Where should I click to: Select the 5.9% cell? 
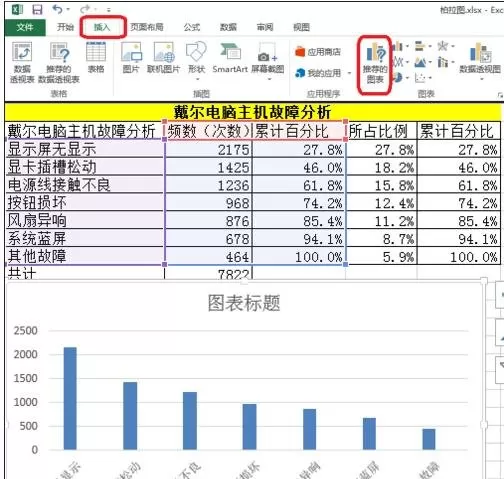(382, 256)
